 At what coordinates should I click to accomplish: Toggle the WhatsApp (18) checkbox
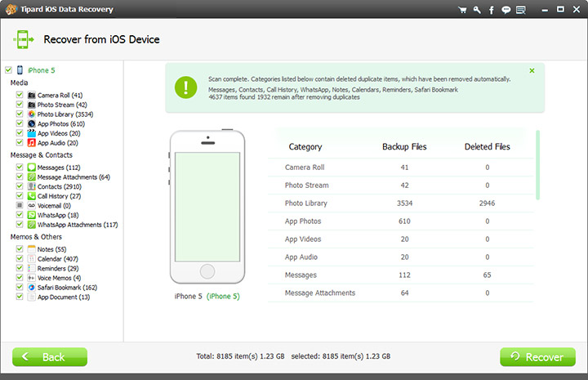20,215
